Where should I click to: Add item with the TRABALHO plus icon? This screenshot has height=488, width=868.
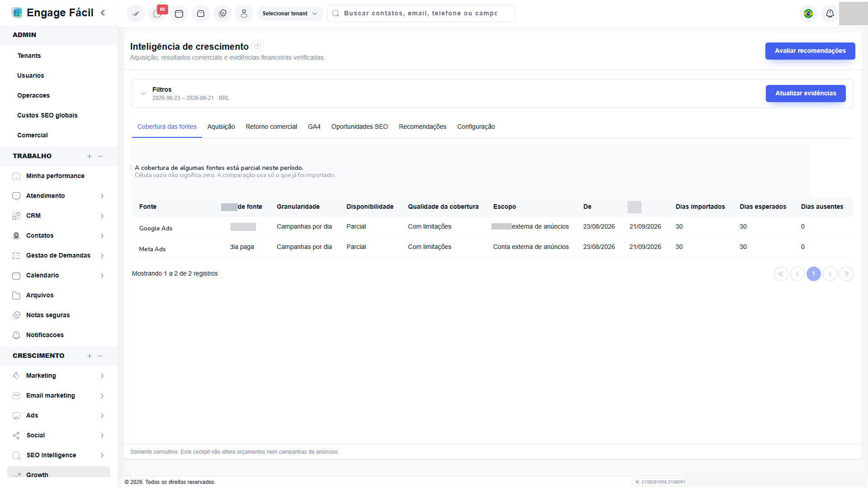90,156
